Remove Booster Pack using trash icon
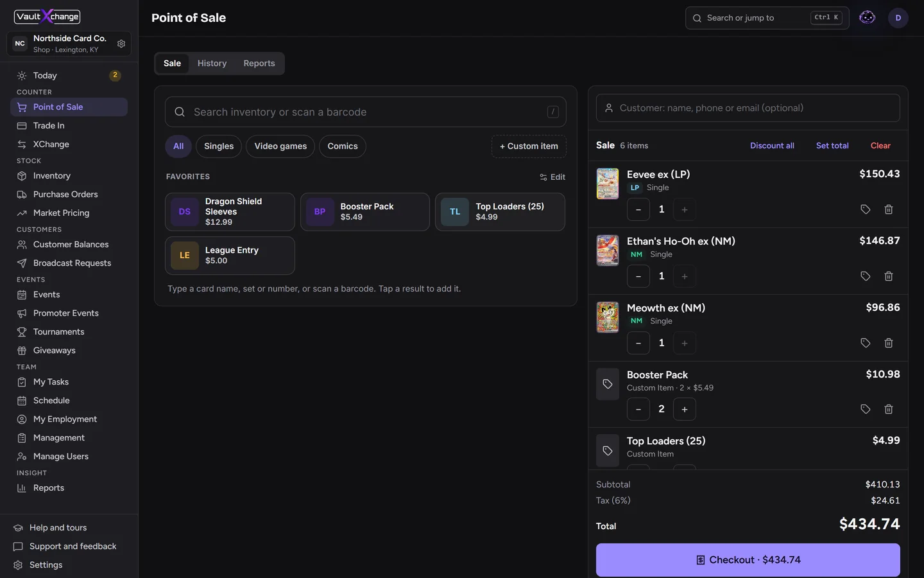The image size is (924, 578). point(889,409)
